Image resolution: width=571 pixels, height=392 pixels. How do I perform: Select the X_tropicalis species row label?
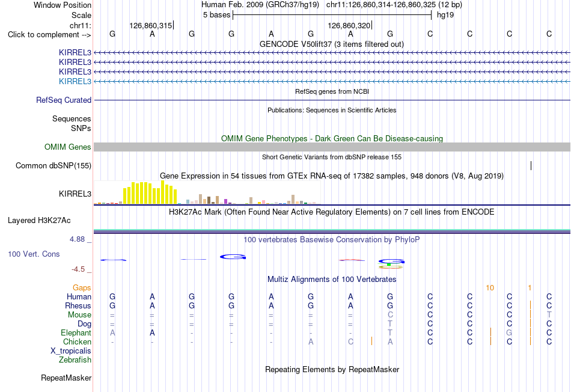click(x=71, y=351)
